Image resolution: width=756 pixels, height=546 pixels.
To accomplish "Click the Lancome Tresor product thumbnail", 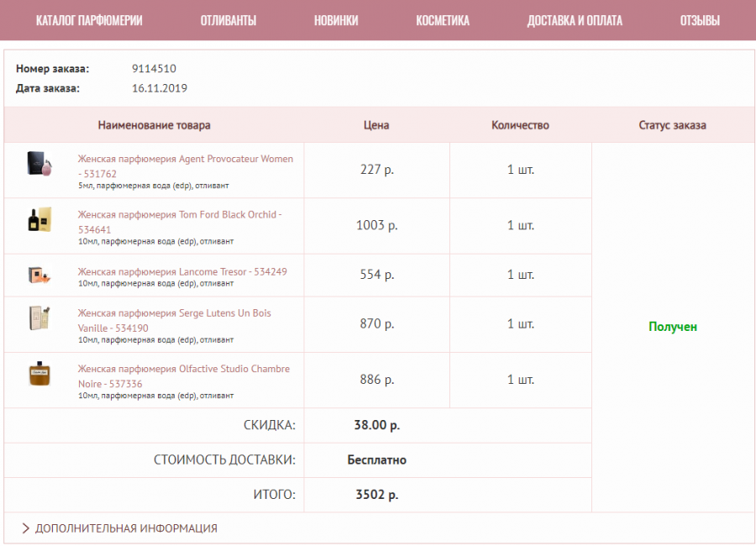I will click(39, 275).
